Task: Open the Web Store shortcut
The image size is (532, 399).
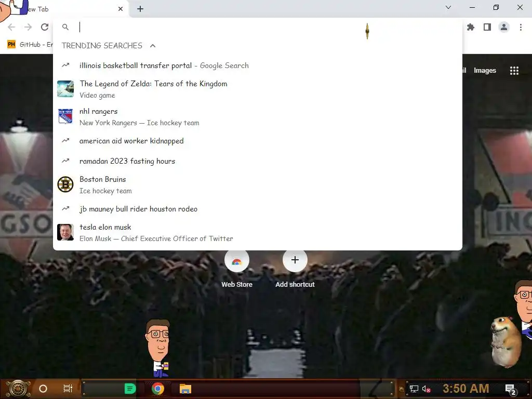Action: pos(237,270)
